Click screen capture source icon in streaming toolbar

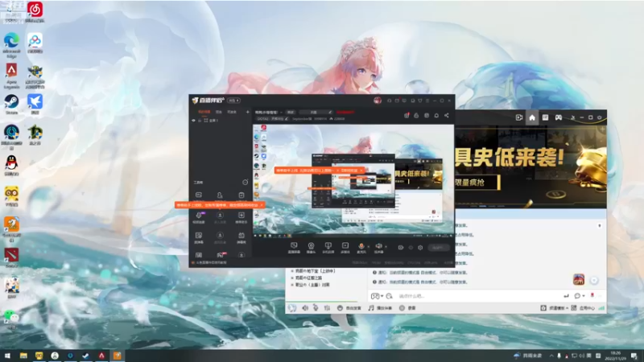(294, 247)
